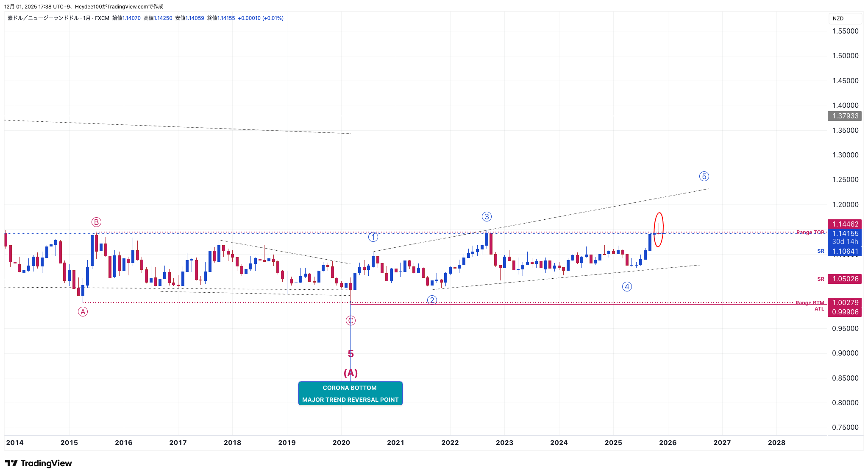Click the 2020 label on time axis
The height and width of the screenshot is (476, 868).
coord(341,442)
